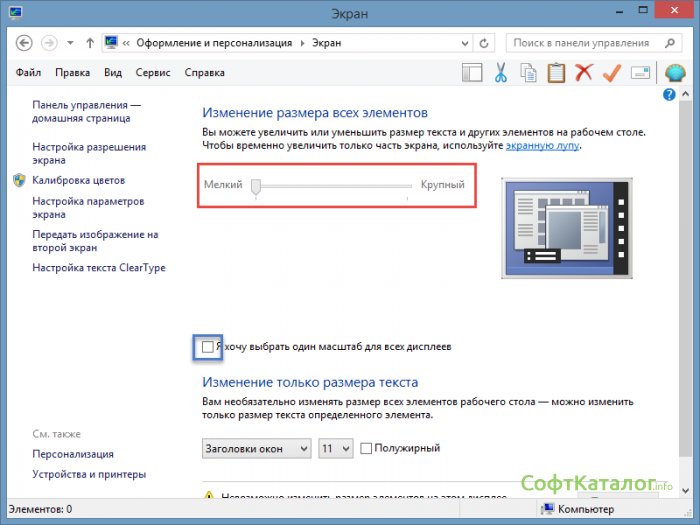
Task: Open the 'экранную лупу' link
Action: point(542,146)
